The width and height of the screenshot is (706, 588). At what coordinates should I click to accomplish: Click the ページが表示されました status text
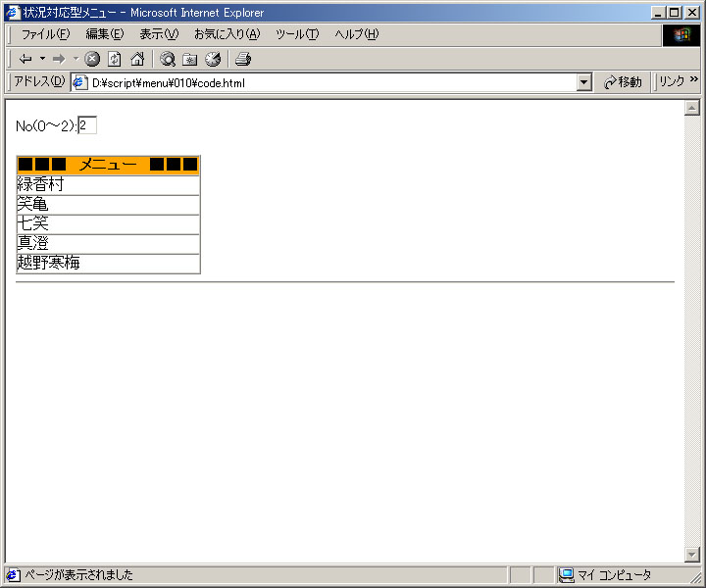78,575
